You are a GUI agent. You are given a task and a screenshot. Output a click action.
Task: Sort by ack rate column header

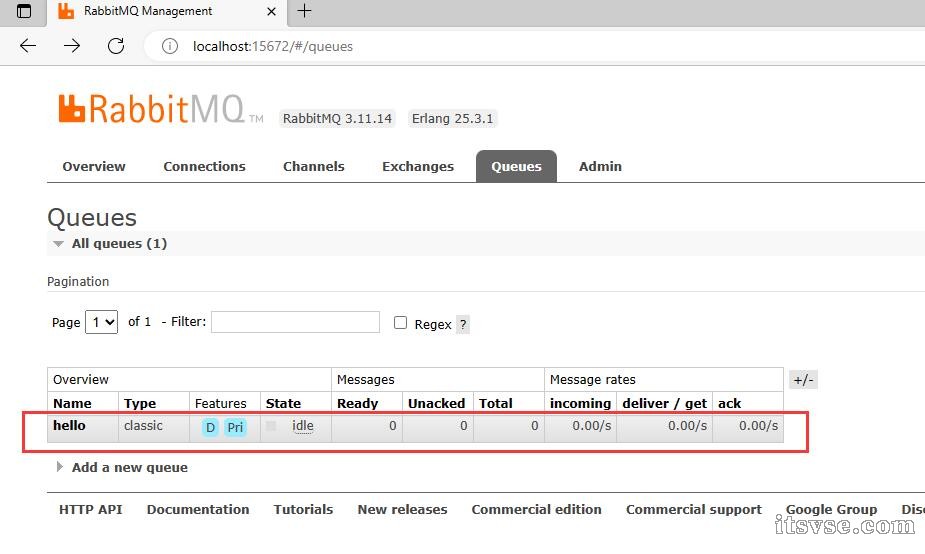tap(729, 404)
